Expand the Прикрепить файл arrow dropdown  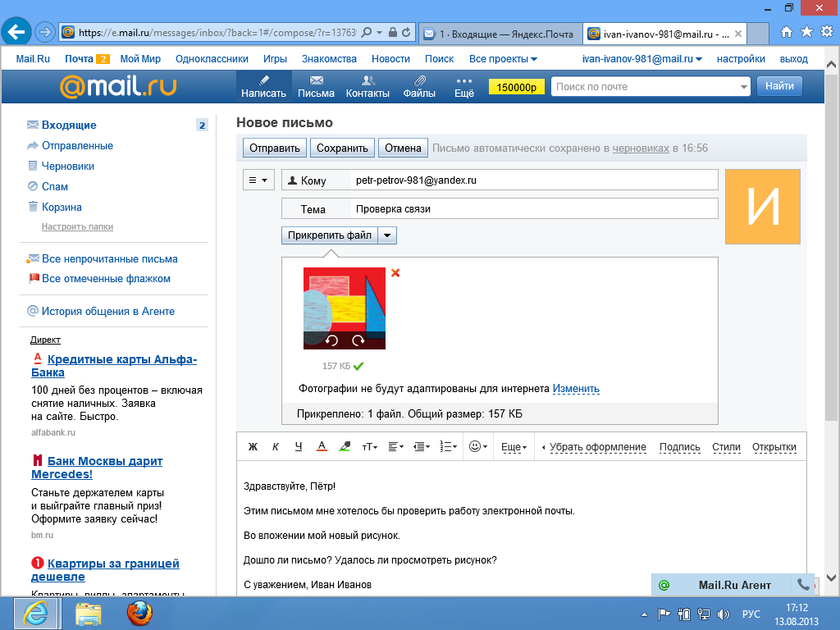point(387,235)
